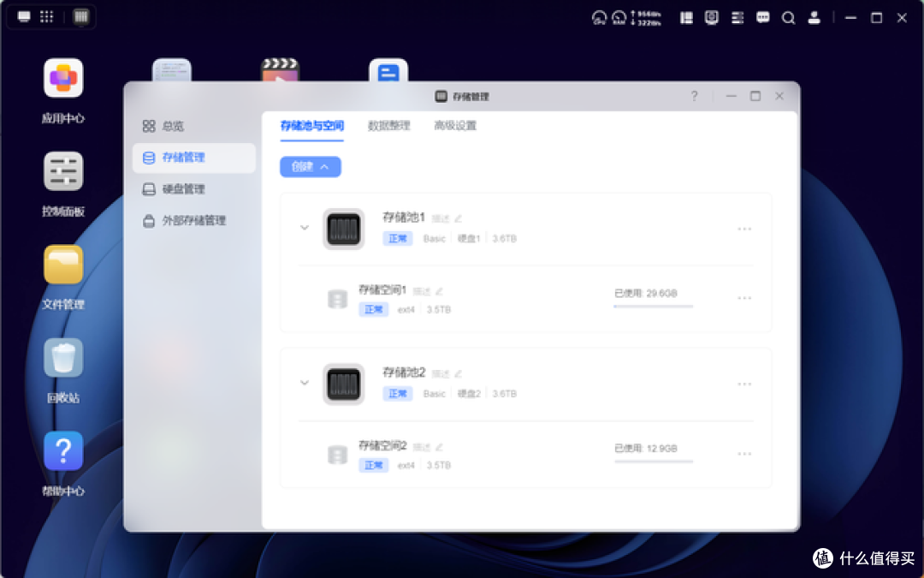Click the 存储池1 disk enclosure icon
The width and height of the screenshot is (924, 578).
pyautogui.click(x=344, y=229)
